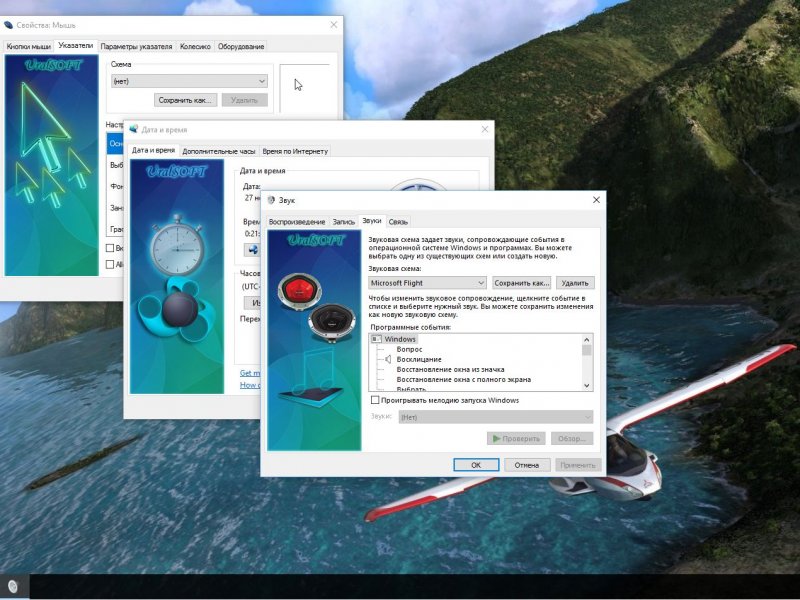Select the highlighted Осн... pointer row
Viewport: 800px width, 600px height.
point(115,143)
